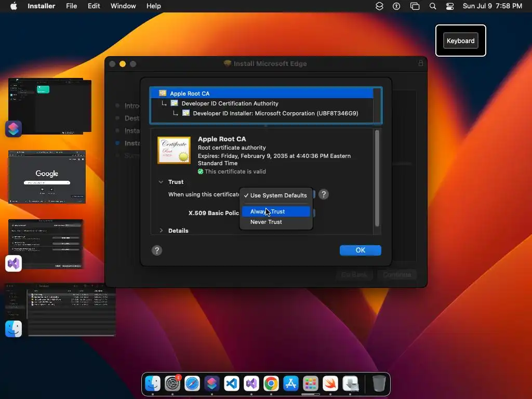Click Finder icon in Stage Manager strip
Screen dimensions: 532x399
click(14, 329)
